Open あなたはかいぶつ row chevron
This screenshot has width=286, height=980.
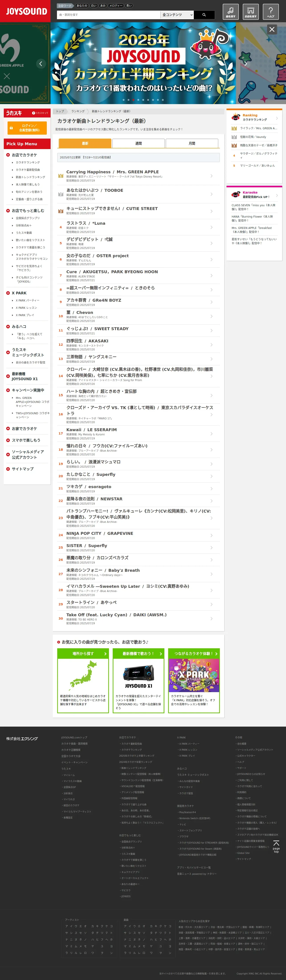coord(211,194)
